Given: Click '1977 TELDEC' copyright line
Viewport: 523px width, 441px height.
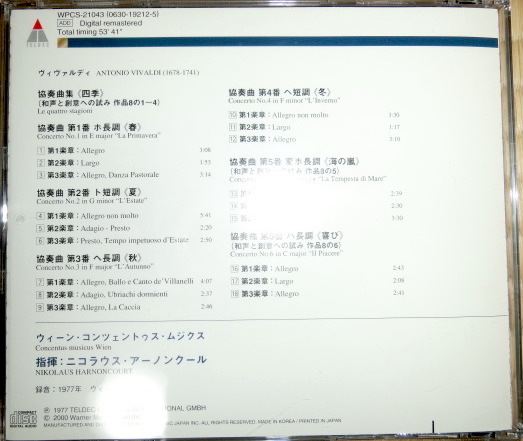Looking at the screenshot, I should tap(125, 409).
